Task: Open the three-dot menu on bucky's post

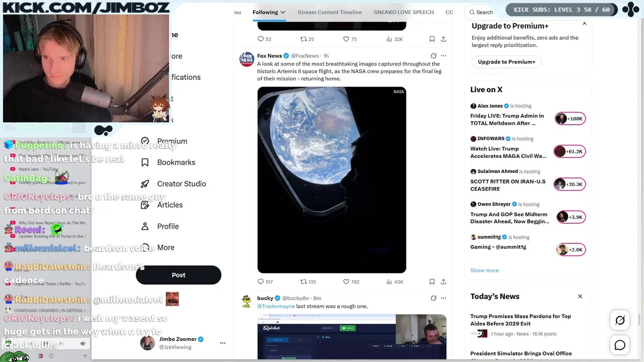Action: pos(443,298)
